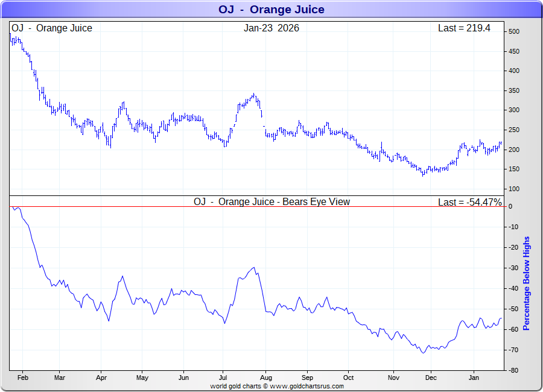543x392 pixels.
Task: Click the 'Jul' month label on x-axis
Action: click(x=223, y=378)
